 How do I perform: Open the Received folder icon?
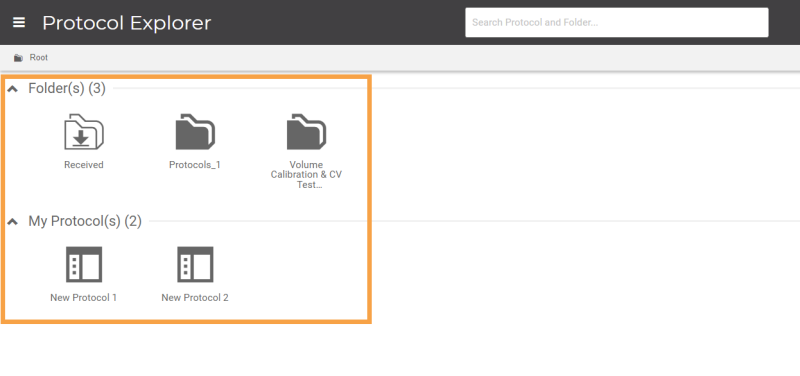pos(84,132)
